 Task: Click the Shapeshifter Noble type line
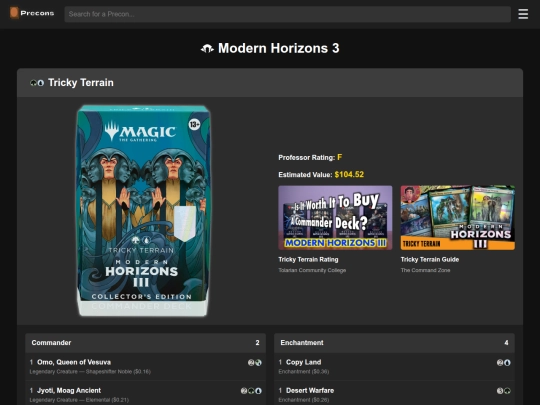[90, 372]
